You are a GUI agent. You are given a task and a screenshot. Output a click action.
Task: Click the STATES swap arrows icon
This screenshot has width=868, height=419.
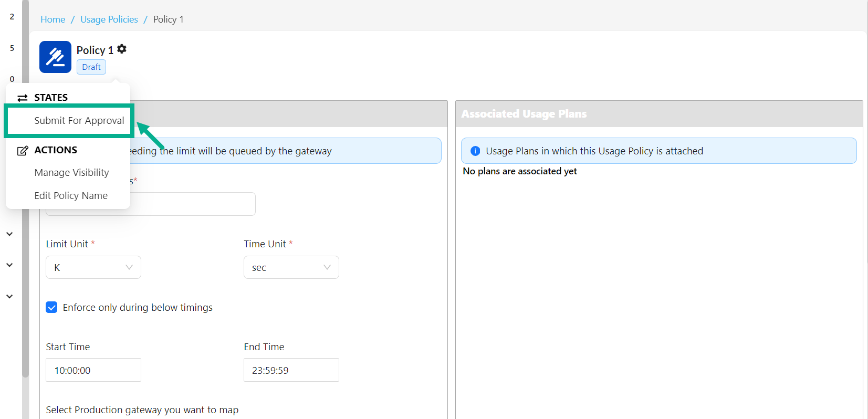[x=22, y=98]
